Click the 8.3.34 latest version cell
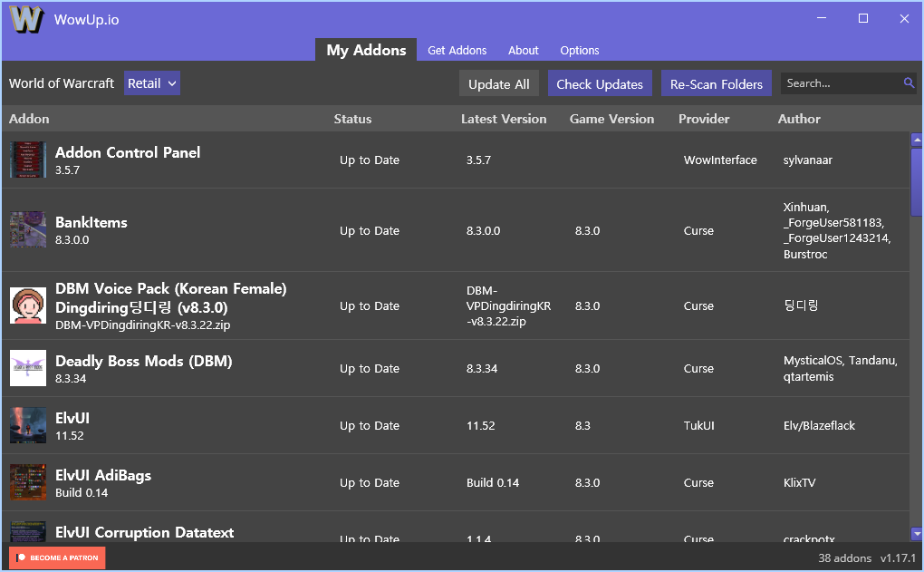 [481, 368]
